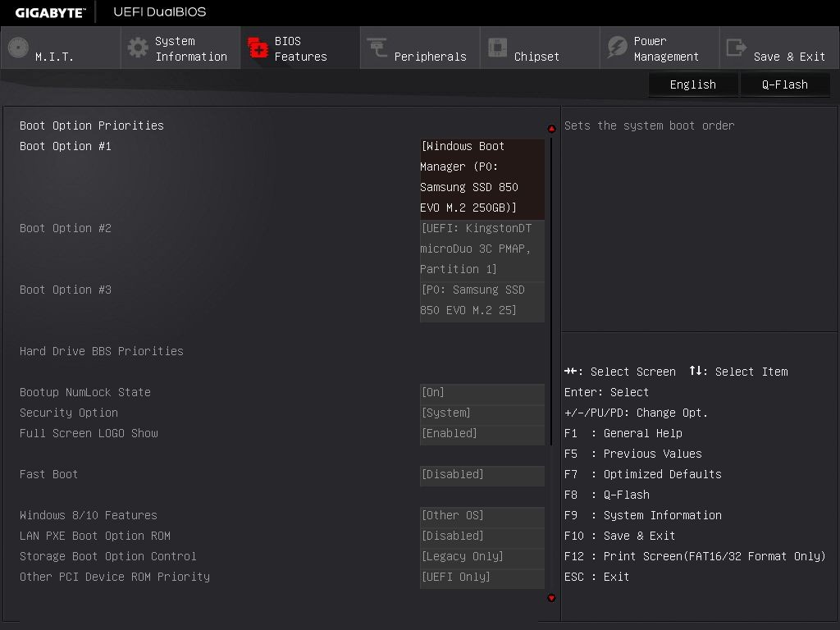Screen dimensions: 840x630
Task: Click the 'F8 : Q-Flash' hint
Action: 607,495
